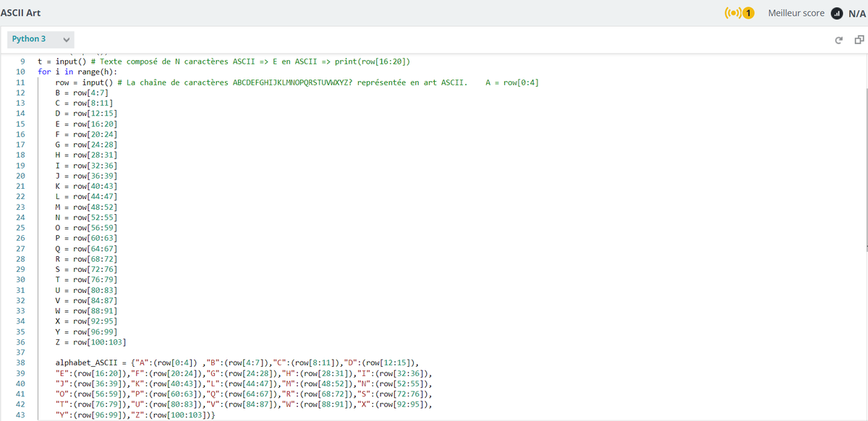Click the line 'G = row[24:28]'
The image size is (868, 421).
(87, 145)
